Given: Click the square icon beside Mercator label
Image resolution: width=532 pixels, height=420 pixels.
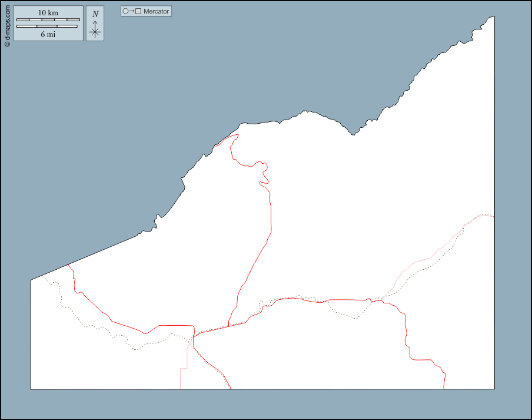Looking at the screenshot, I should 138,11.
